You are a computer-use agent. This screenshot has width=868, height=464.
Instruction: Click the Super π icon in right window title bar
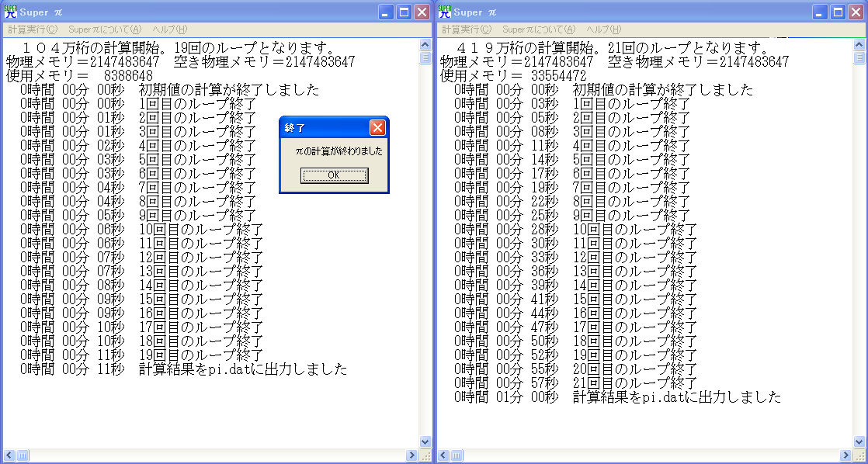tap(445, 12)
